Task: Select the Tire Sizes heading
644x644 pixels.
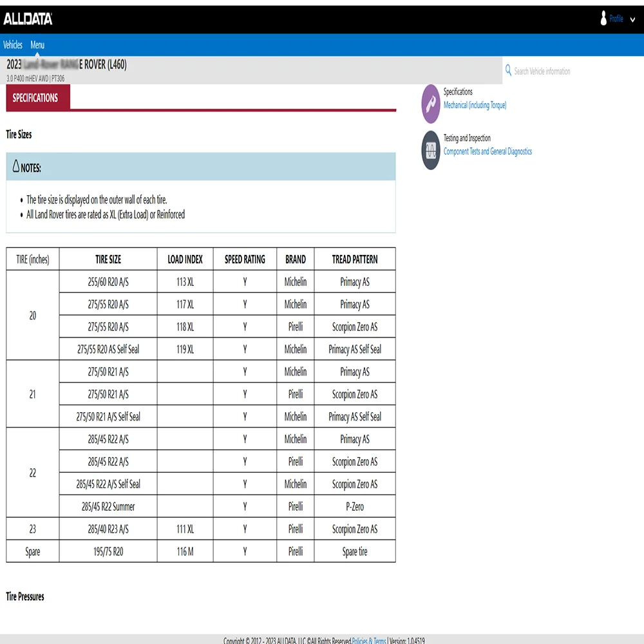Action: (x=19, y=135)
